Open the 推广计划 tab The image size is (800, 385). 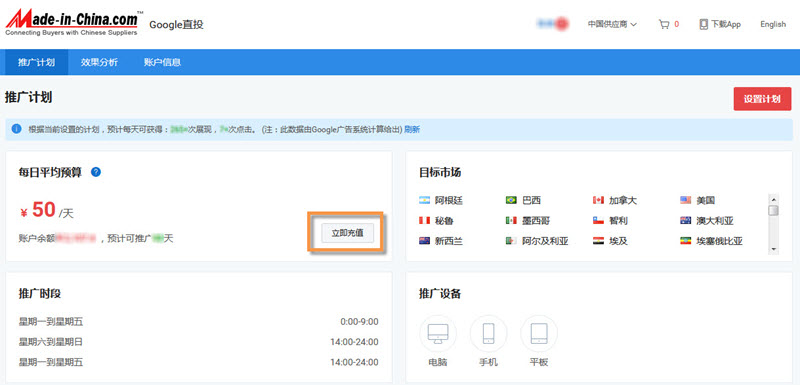(36, 62)
